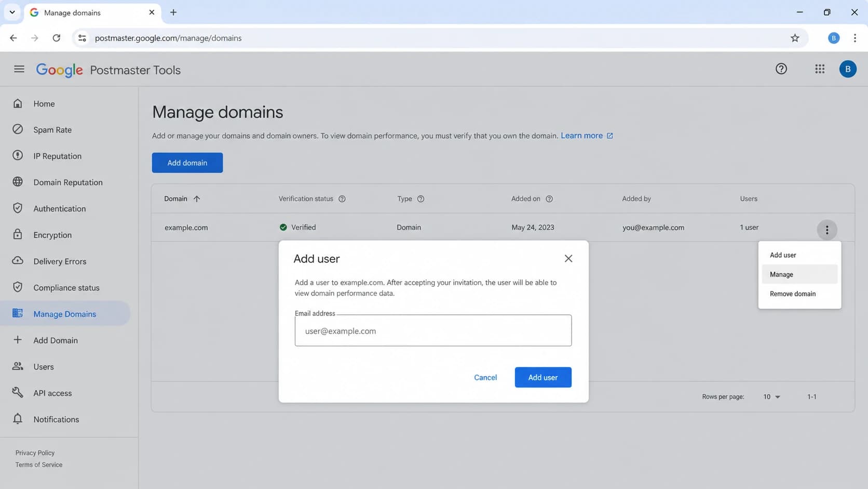Image resolution: width=868 pixels, height=489 pixels.
Task: Click the Verification status column header
Action: 306,199
